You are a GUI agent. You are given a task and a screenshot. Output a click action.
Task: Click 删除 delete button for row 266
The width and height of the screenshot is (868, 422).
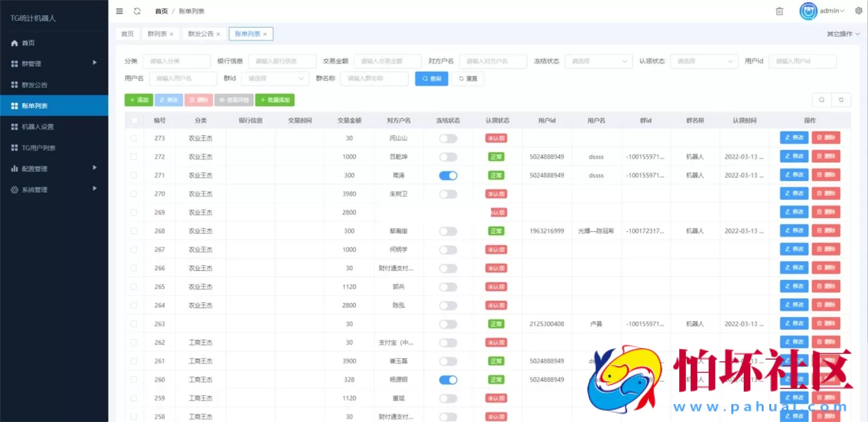(x=826, y=267)
